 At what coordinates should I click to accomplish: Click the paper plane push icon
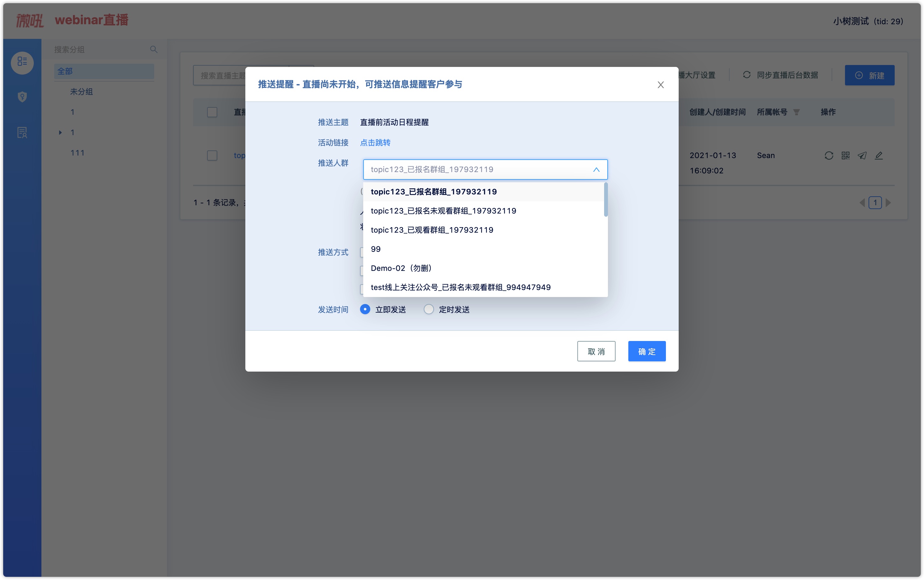coord(862,156)
